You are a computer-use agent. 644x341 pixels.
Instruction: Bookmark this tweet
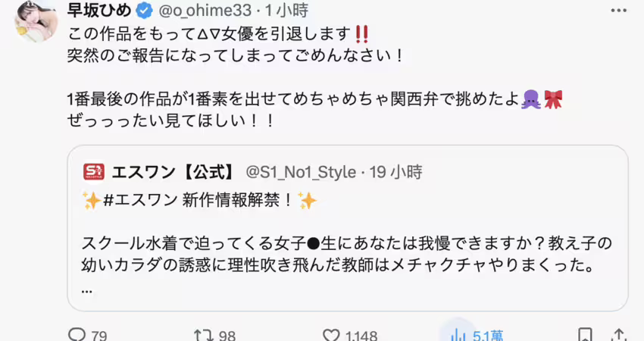pos(584,334)
